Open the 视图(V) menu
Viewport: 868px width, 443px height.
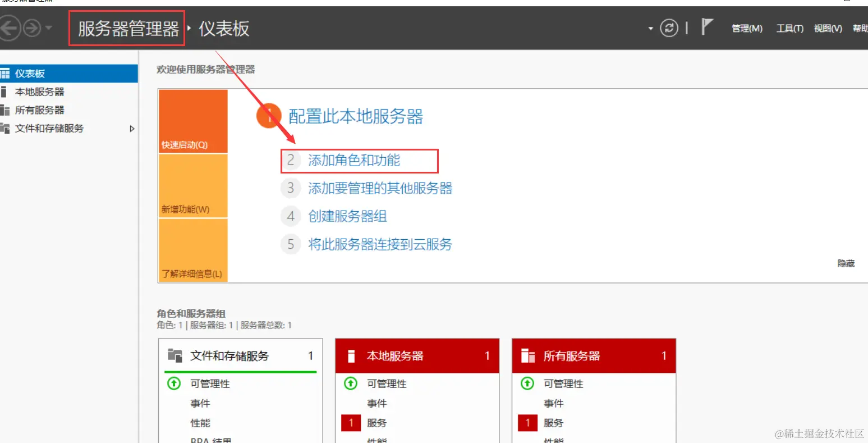click(x=828, y=29)
